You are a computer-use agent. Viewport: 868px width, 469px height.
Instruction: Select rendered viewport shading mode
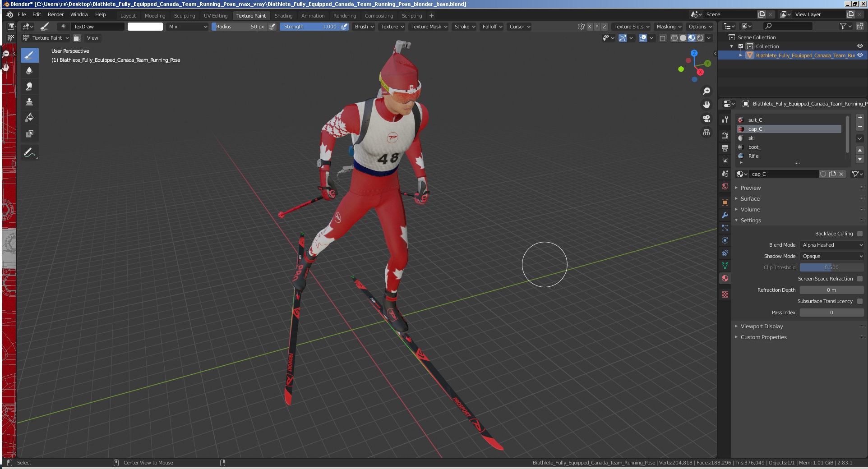(x=700, y=38)
